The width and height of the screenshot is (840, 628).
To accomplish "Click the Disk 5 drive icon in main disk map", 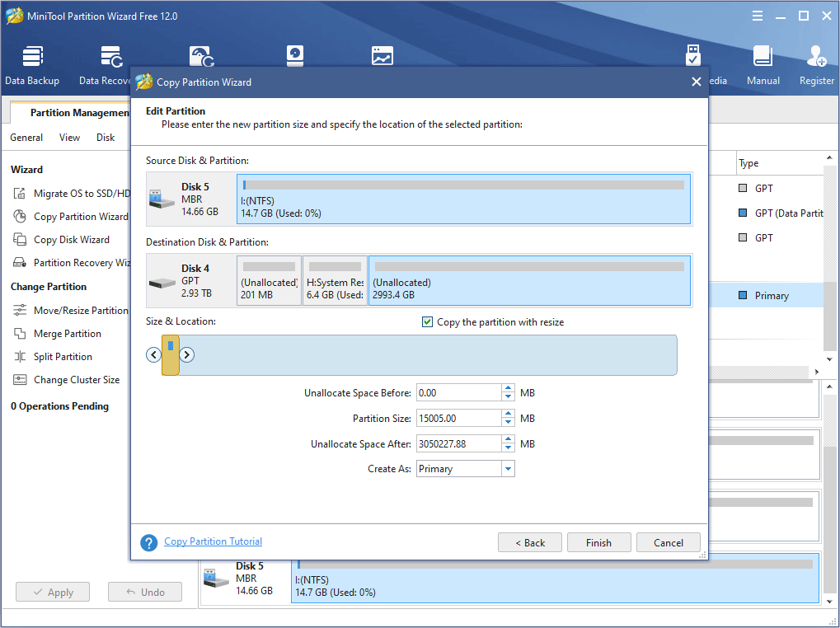I will click(217, 579).
